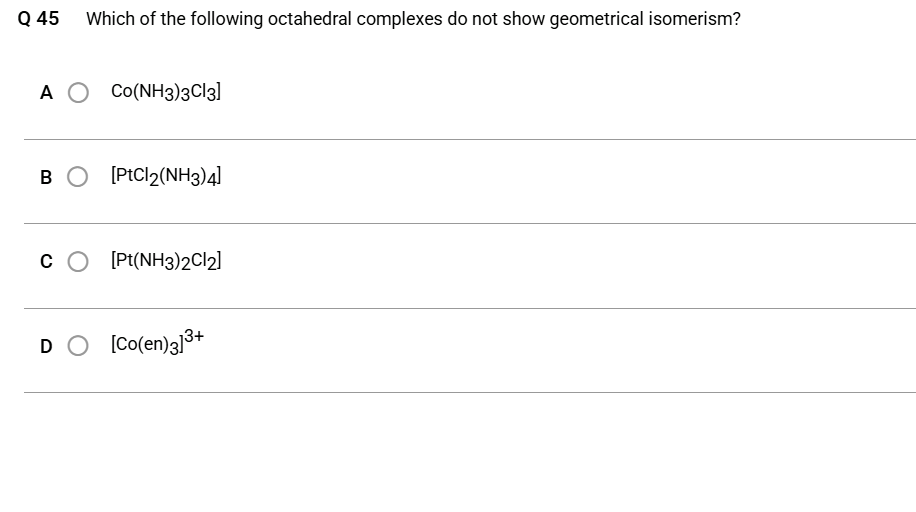Click the 3+ superscript in option D

coord(194,335)
